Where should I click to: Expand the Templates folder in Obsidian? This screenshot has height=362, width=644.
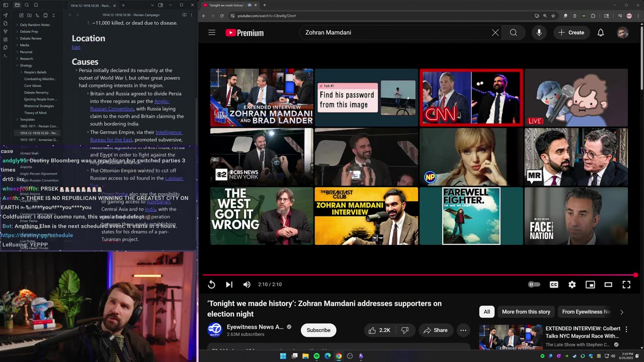tap(27, 120)
